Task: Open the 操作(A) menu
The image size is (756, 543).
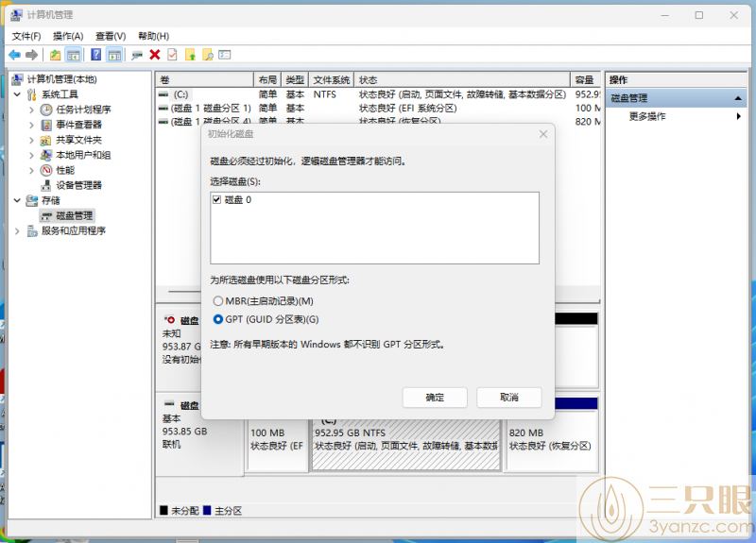Action: tap(68, 36)
